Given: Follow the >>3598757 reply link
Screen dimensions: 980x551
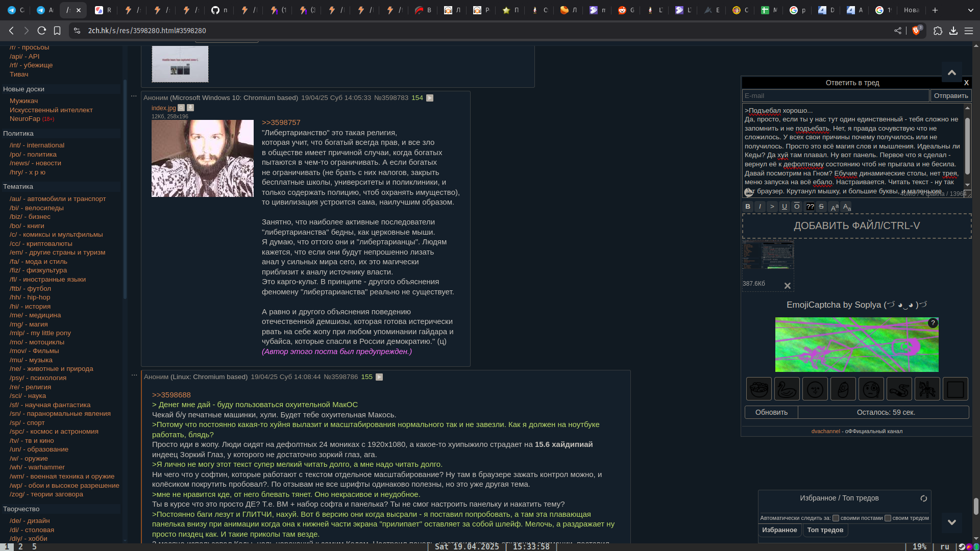Looking at the screenshot, I should (x=281, y=122).
